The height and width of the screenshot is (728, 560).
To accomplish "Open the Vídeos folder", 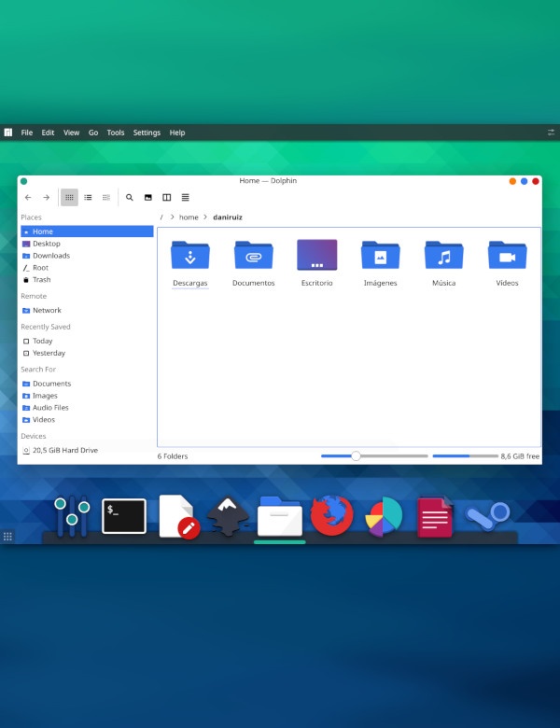I will (507, 263).
